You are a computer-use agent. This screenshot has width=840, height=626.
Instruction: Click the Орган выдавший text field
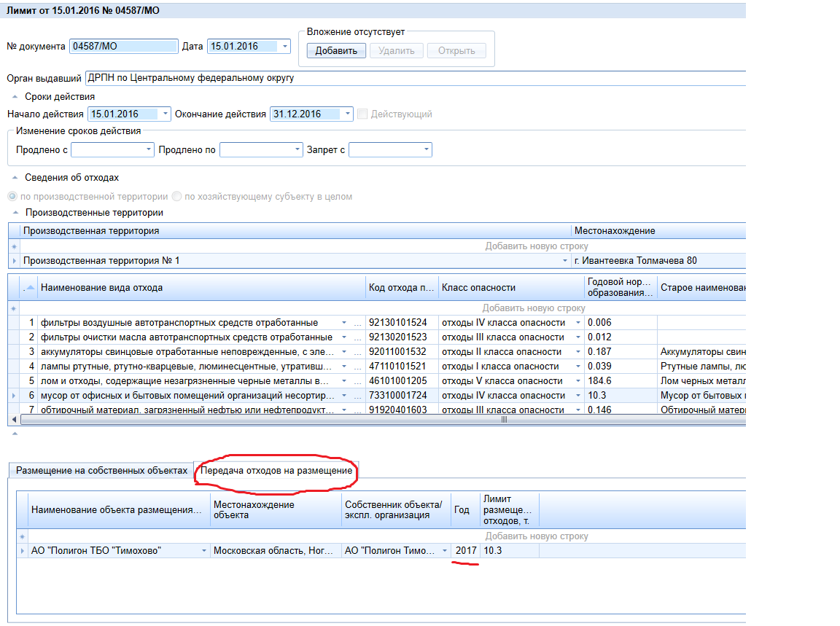[416, 78]
